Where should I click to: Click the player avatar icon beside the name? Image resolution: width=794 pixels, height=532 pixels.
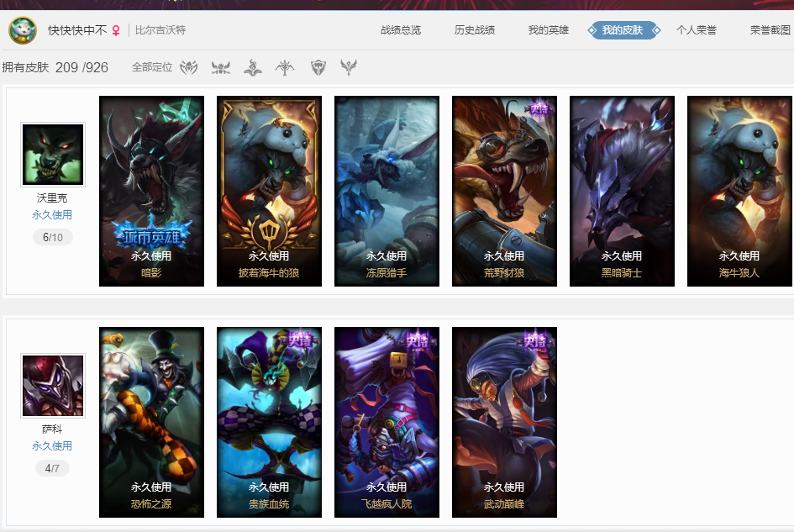point(23,30)
